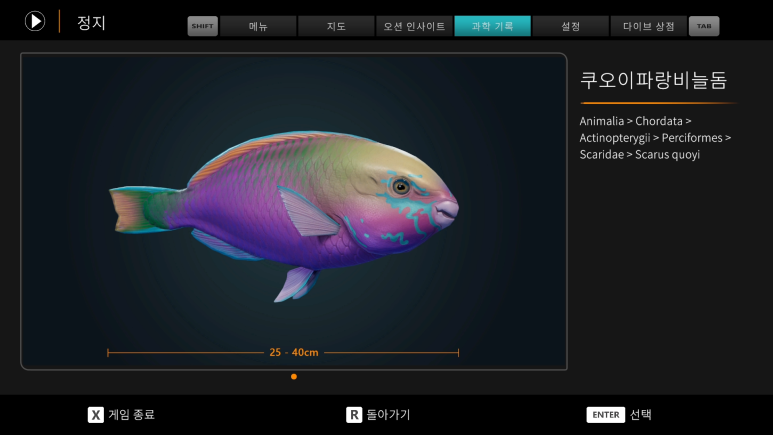Choose 돌아가기 to go back
Image resolution: width=773 pixels, height=435 pixels.
coord(388,414)
